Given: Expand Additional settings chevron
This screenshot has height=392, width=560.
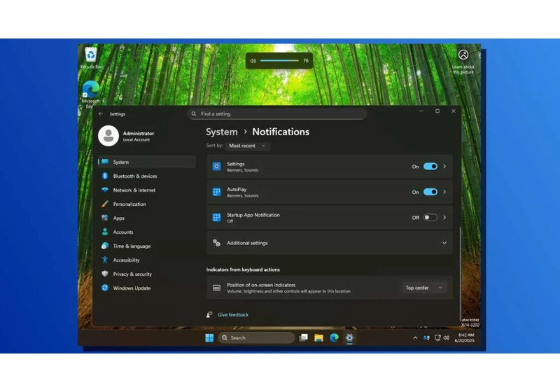Looking at the screenshot, I should point(444,243).
